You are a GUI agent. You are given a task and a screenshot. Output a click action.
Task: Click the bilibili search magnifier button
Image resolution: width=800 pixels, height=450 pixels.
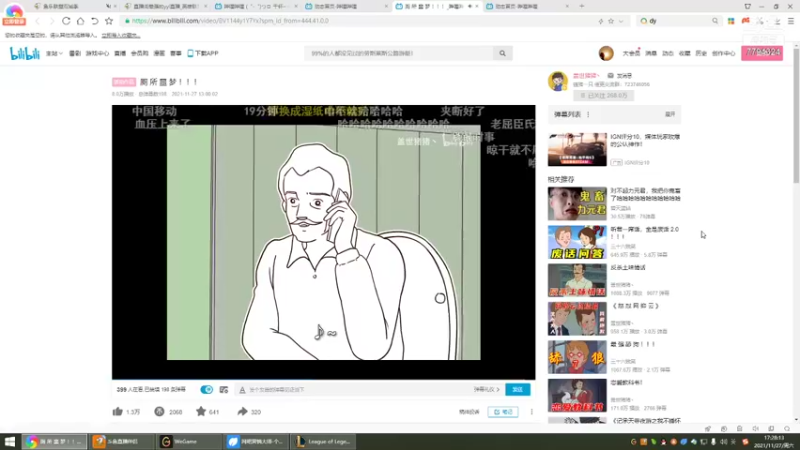click(503, 53)
